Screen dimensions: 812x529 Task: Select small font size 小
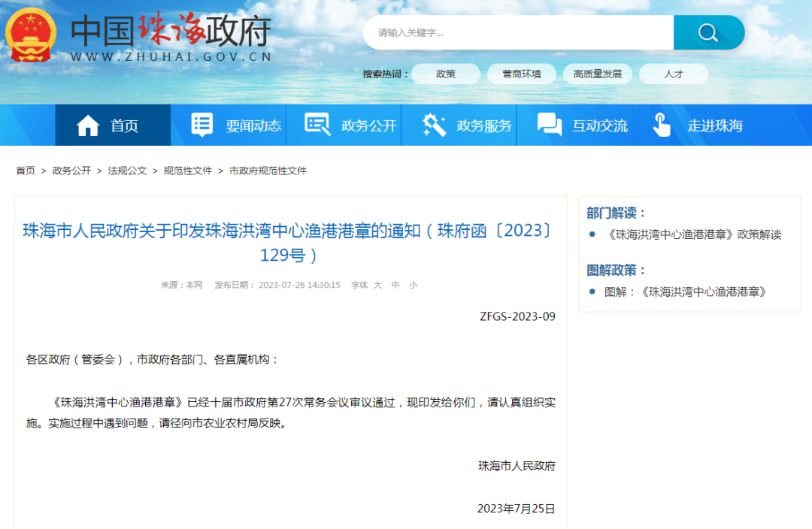point(414,285)
